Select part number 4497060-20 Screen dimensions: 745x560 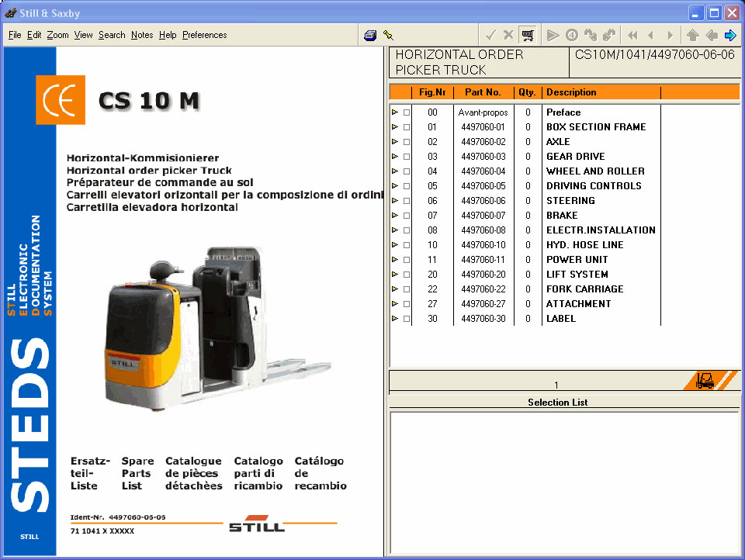click(483, 275)
